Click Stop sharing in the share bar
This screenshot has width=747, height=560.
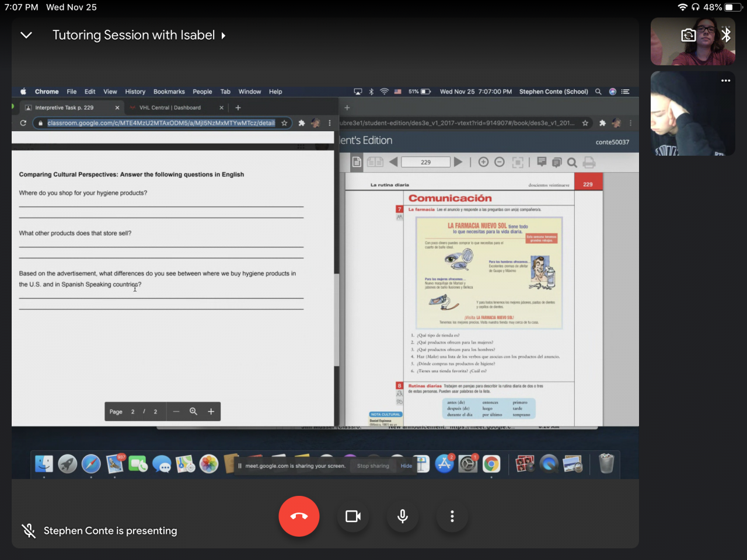373,466
